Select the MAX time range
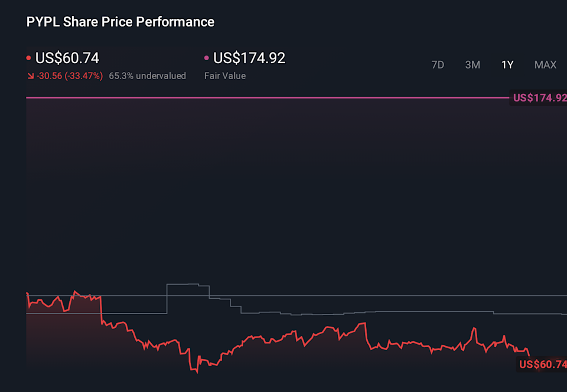 (545, 65)
